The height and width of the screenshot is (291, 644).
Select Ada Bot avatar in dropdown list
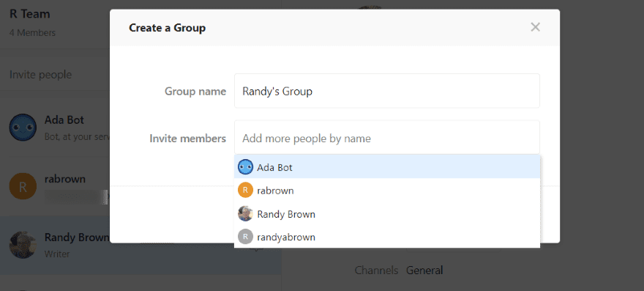pyautogui.click(x=245, y=167)
